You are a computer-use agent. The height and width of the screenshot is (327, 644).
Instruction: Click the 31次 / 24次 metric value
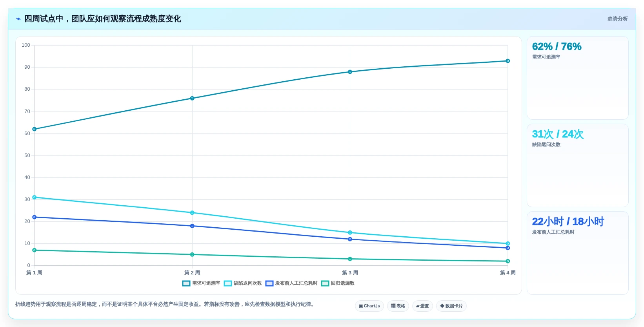[x=558, y=134]
